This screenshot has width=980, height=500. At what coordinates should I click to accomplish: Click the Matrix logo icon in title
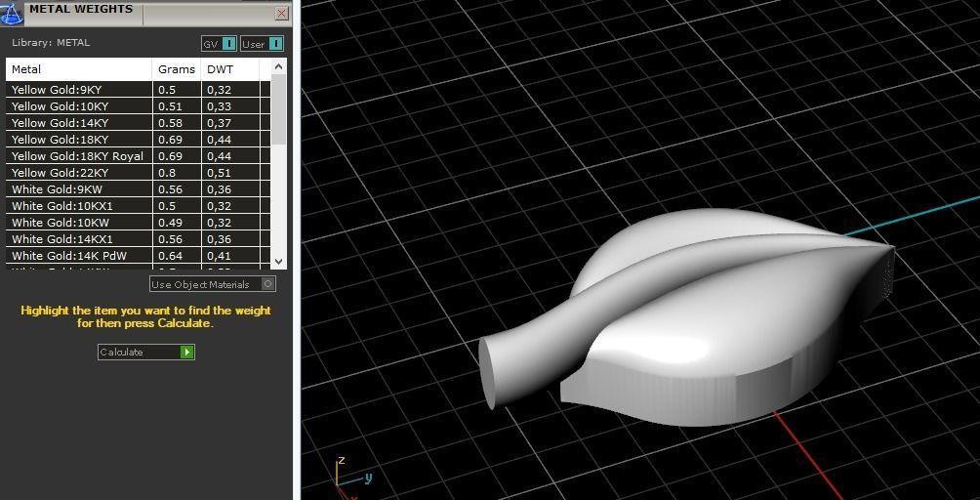pos(12,13)
